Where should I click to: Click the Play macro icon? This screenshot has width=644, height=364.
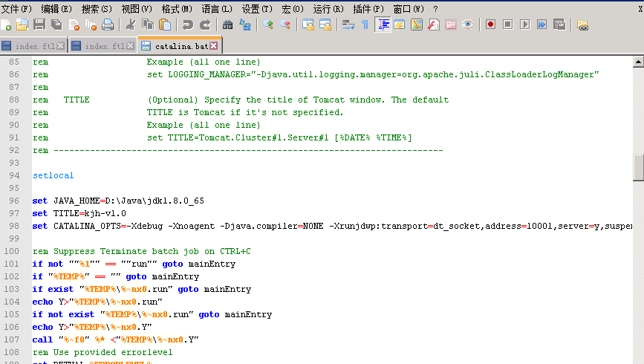(524, 25)
